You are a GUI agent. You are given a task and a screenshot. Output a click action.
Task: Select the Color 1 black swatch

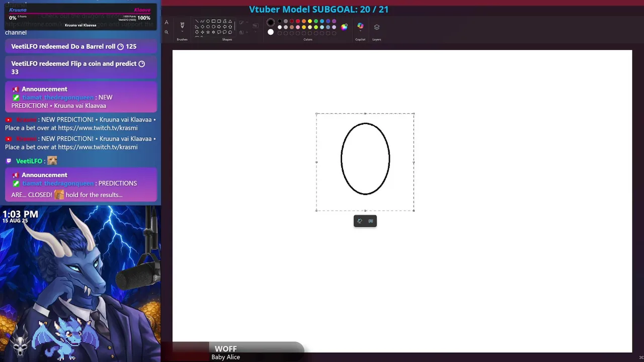[271, 22]
